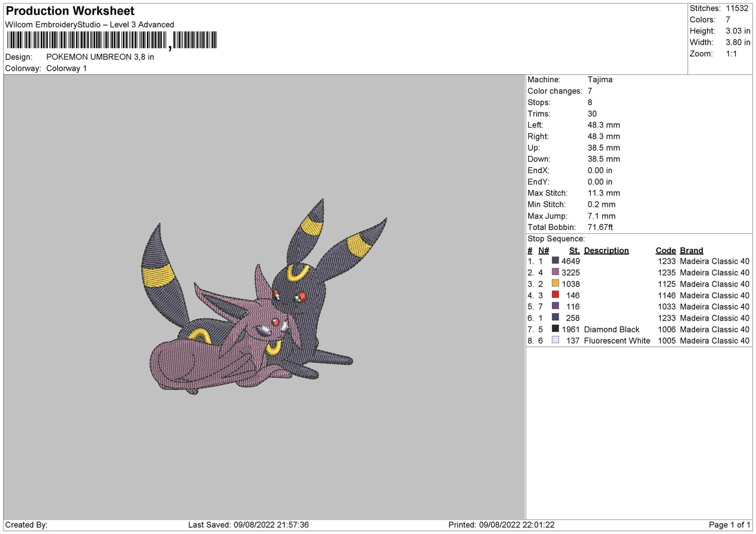Viewport: 756px width, 534px height.
Task: Select the barcode image in the header
Action: pos(112,40)
